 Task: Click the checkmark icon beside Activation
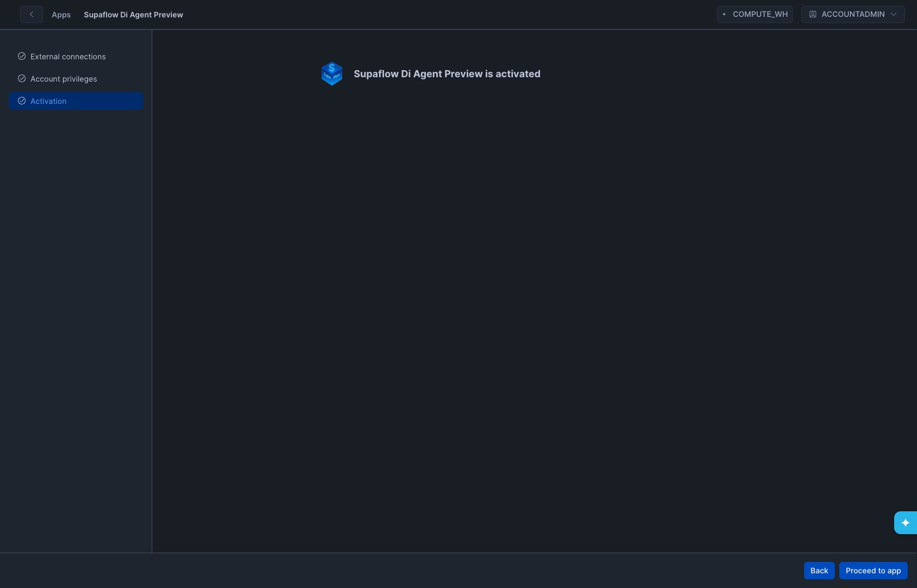click(22, 101)
